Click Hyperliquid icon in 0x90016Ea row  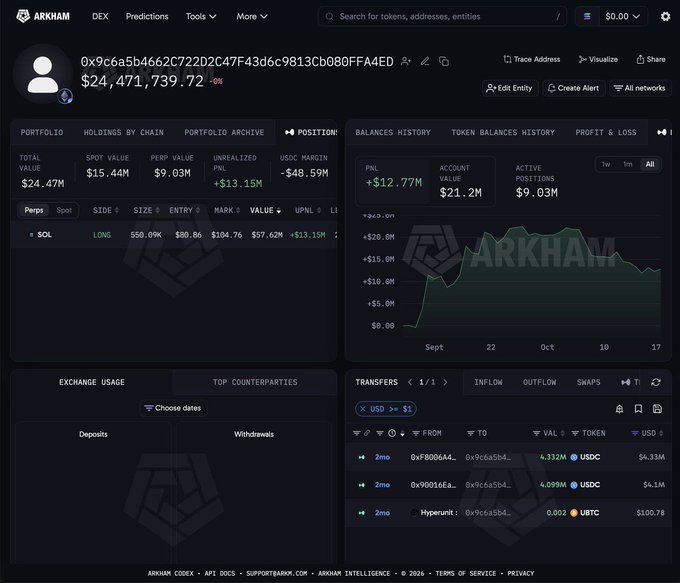[361, 485]
